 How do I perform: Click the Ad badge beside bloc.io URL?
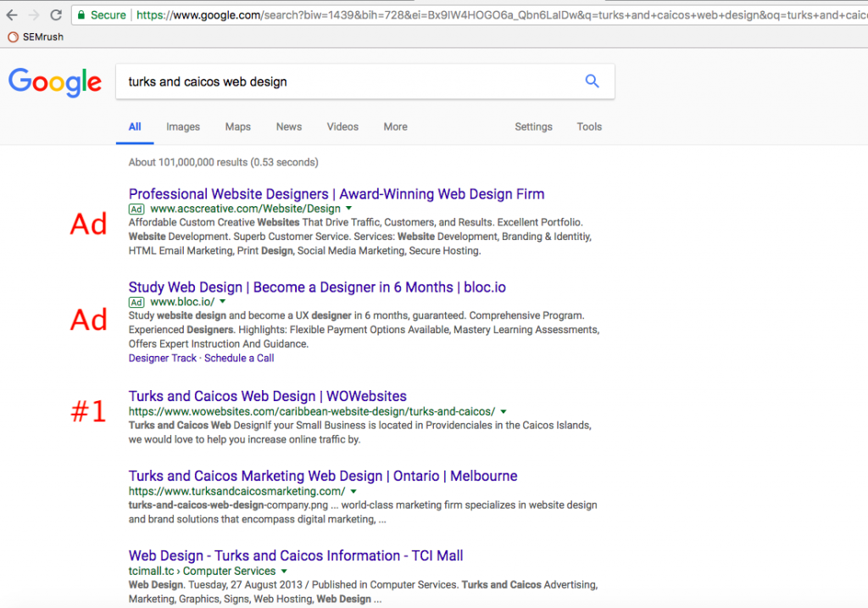tap(136, 303)
